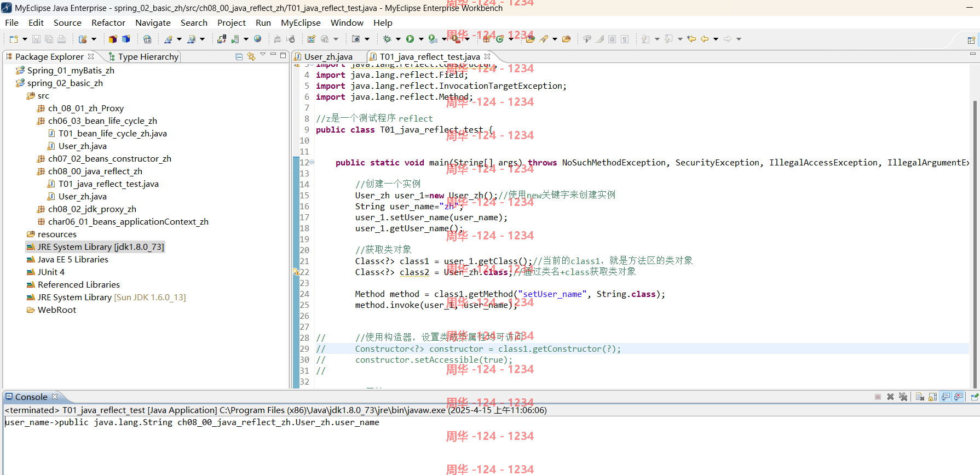Select ch08_02_jdk_proxy_zh package

87,209
